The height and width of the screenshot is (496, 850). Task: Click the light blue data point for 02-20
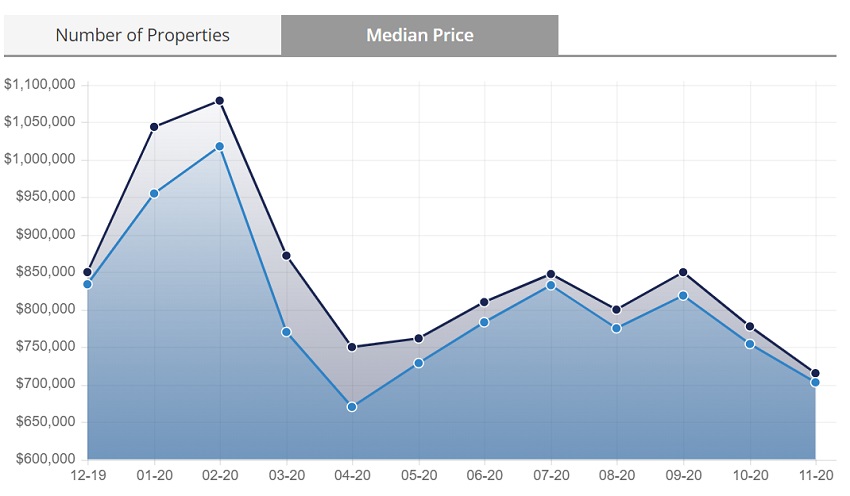click(220, 147)
